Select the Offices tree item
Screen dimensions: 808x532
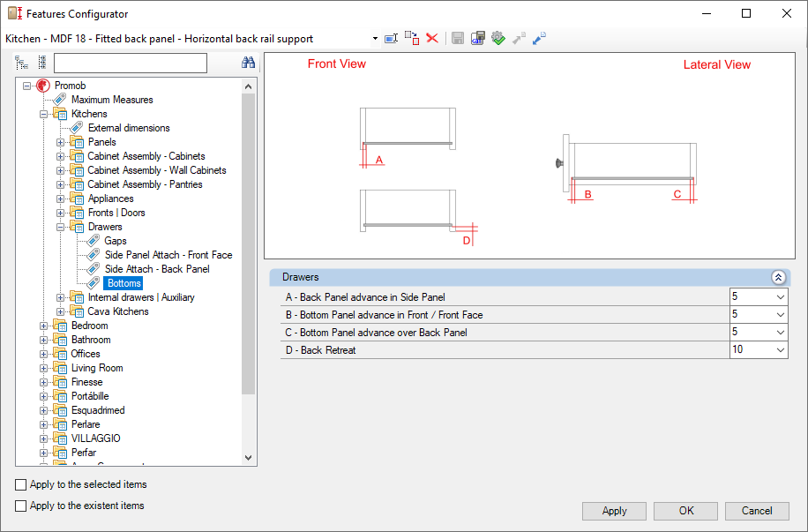tap(86, 354)
